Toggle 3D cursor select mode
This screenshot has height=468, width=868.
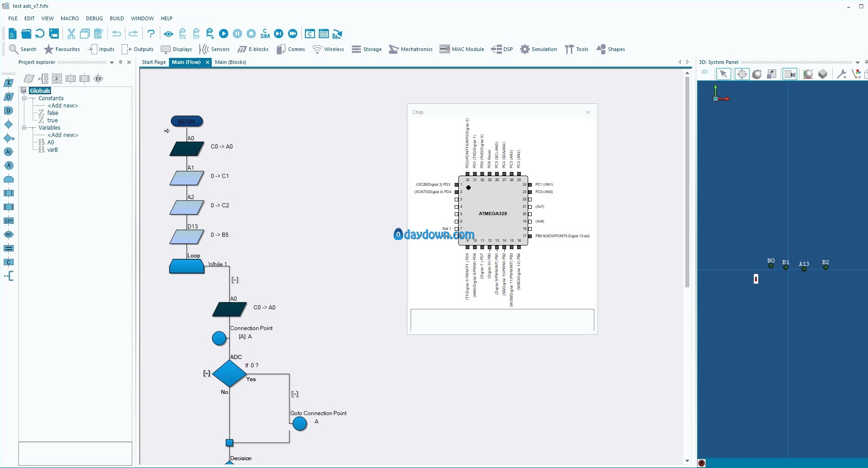click(723, 74)
